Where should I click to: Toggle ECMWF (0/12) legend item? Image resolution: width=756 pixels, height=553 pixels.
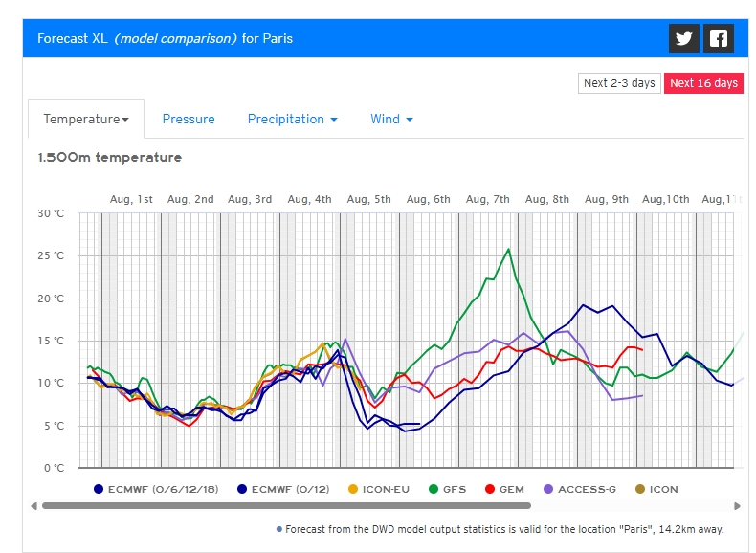tap(283, 489)
